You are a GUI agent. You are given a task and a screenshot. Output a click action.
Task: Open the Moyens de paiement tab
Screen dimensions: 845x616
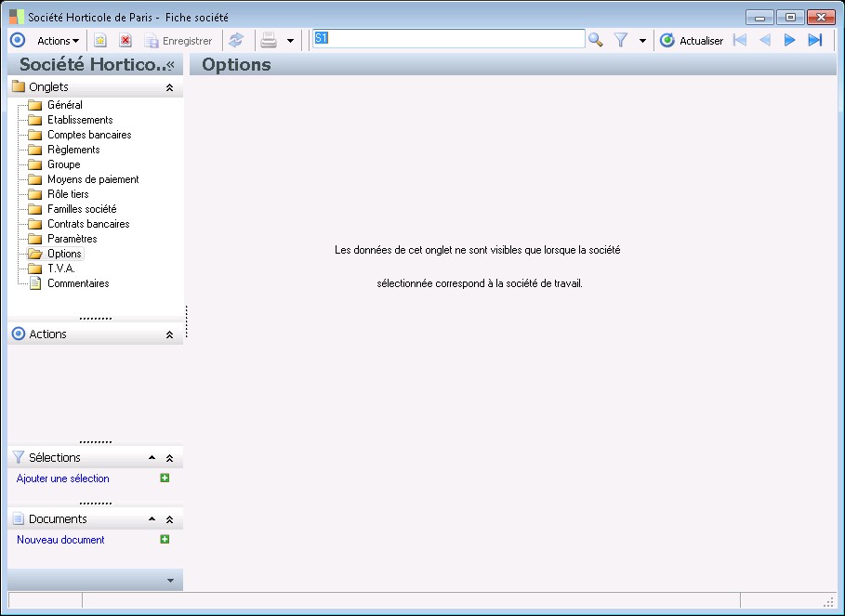(x=93, y=179)
